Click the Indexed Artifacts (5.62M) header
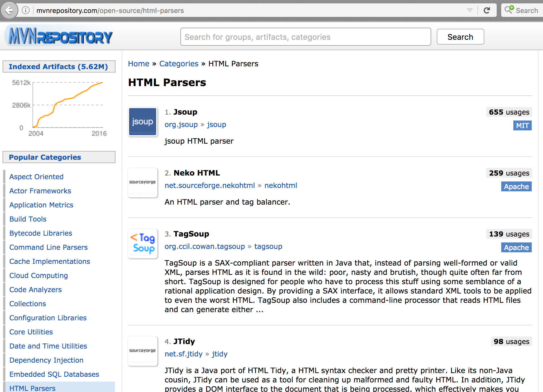Screen dimensions: 543x392 click(59, 67)
